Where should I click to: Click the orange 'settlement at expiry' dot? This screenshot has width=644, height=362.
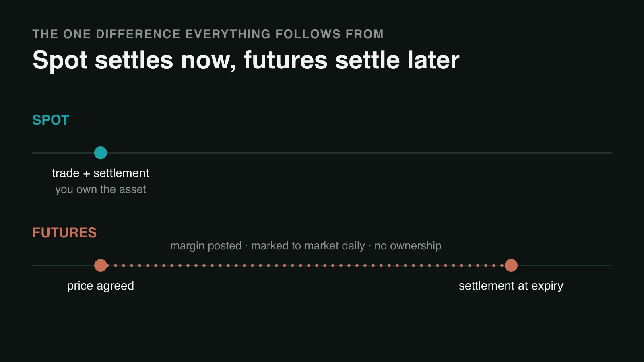click(511, 265)
